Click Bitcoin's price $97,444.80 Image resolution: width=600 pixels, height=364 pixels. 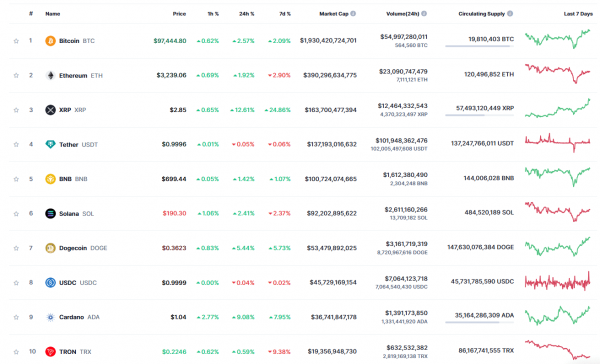[170, 41]
